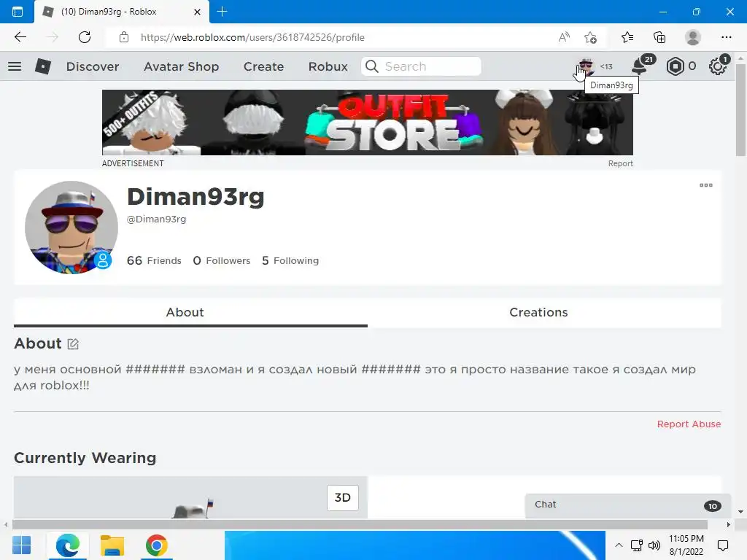Open the Roblox hamburger navigation menu
The width and height of the screenshot is (747, 560).
point(15,66)
